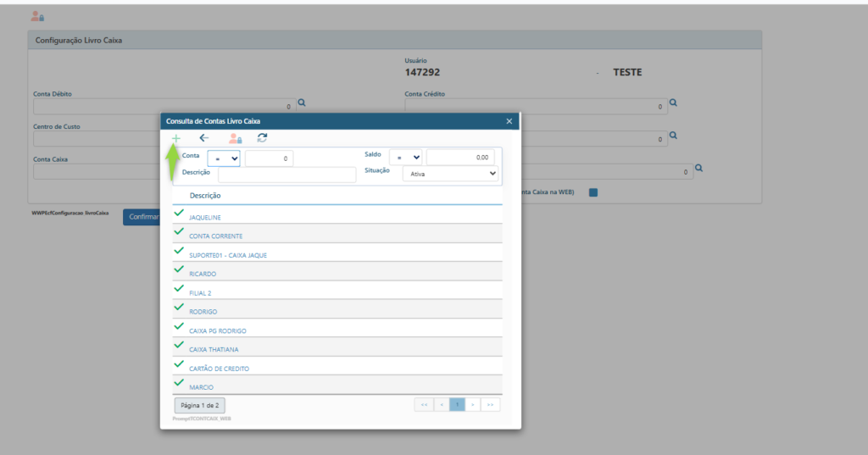Click the magnifier icon beside Conta Crédito
Screen dimensions: 868x455
coord(673,103)
